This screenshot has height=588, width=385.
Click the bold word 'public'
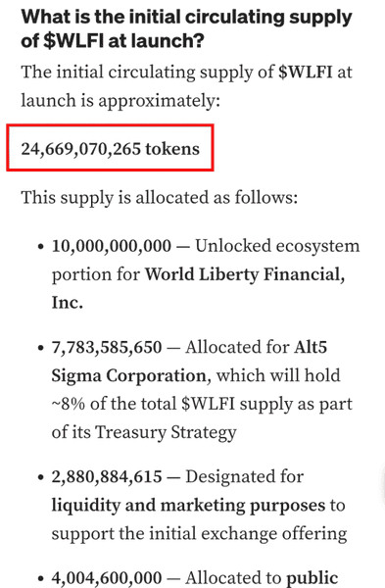[x=313, y=578]
